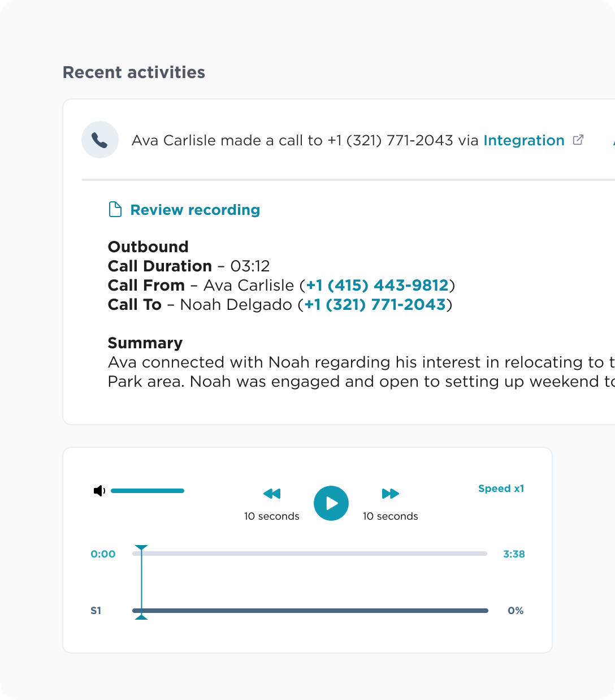Click the S1 speaker label

(96, 611)
